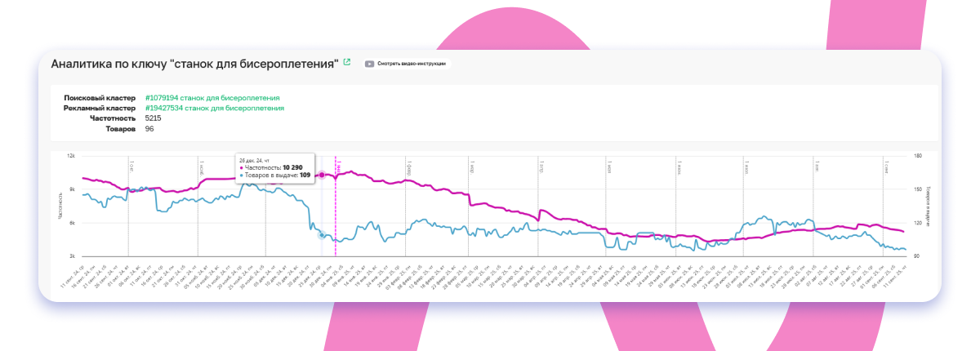Image resolution: width=980 pixels, height=351 pixels.
Task: Click the 1 окт. month marker line
Action: [128, 212]
